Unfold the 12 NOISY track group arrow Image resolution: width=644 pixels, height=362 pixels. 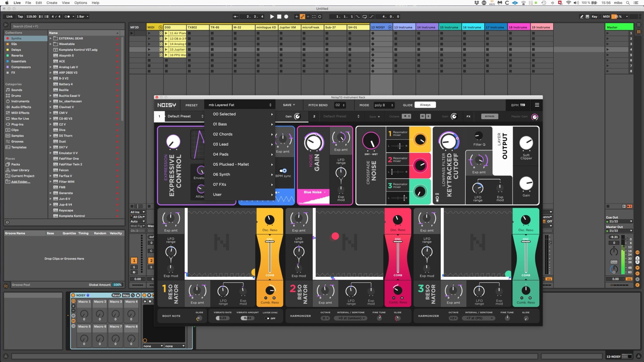(390, 27)
